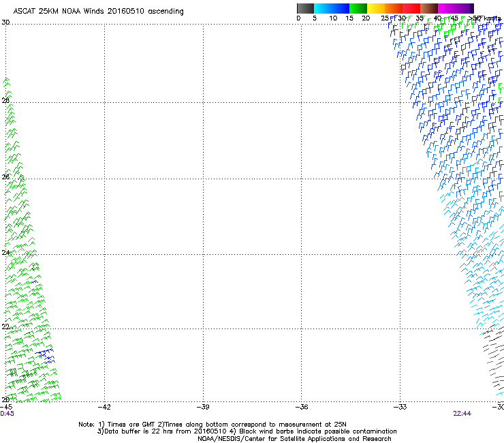Select the orange 25–30 knot legend segment
This screenshot has height=443, width=504.
click(394, 8)
